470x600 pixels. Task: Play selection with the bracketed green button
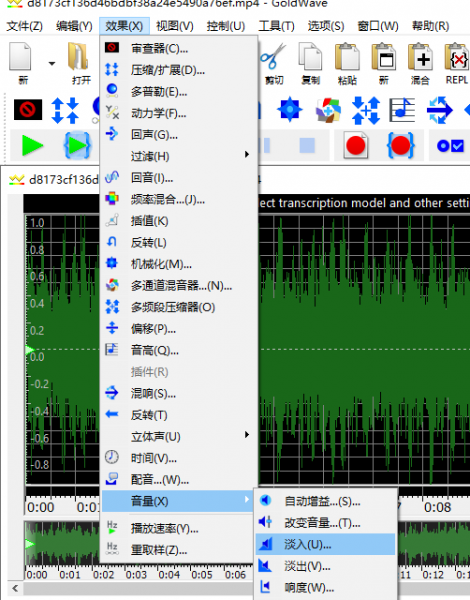pyautogui.click(x=77, y=145)
